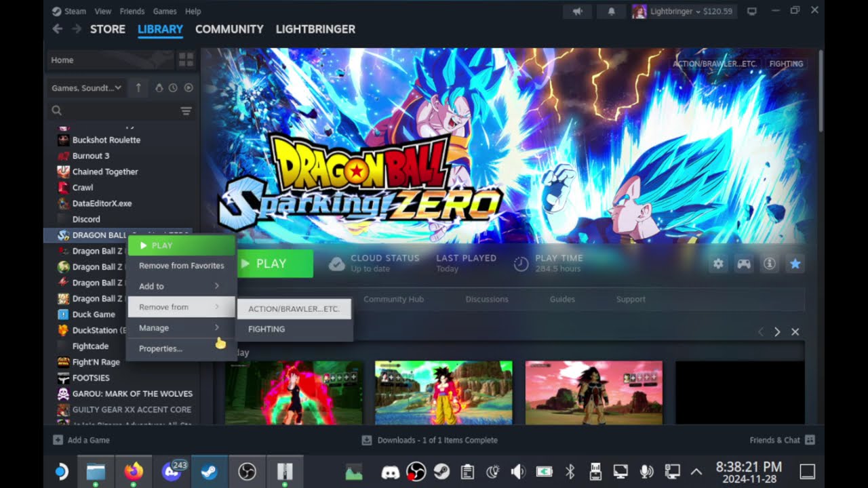868x488 pixels.
Task: Open the Super Saiyan 4 Goku screenshot thumbnail
Action: pyautogui.click(x=443, y=392)
